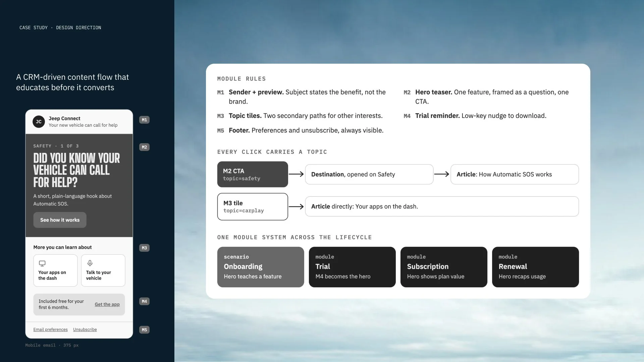Click 'More you can learn about' heading
Viewport: 644px width, 362px height.
(62, 247)
